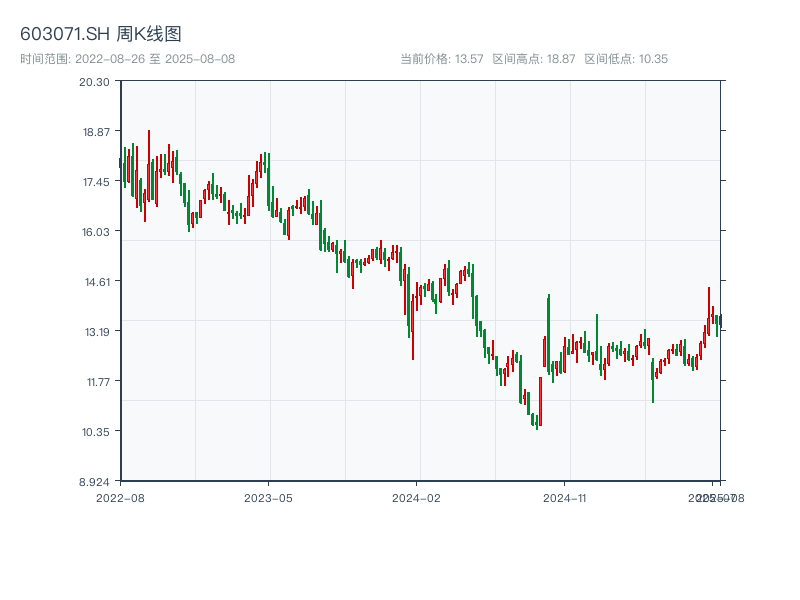
Task: Click the 603071.SH 周K线图 chart title
Action: (101, 35)
